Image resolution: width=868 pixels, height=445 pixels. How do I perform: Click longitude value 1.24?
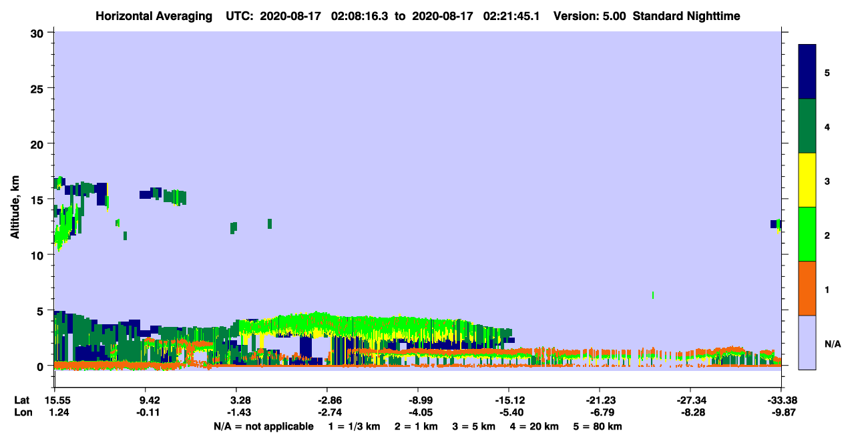pos(58,413)
